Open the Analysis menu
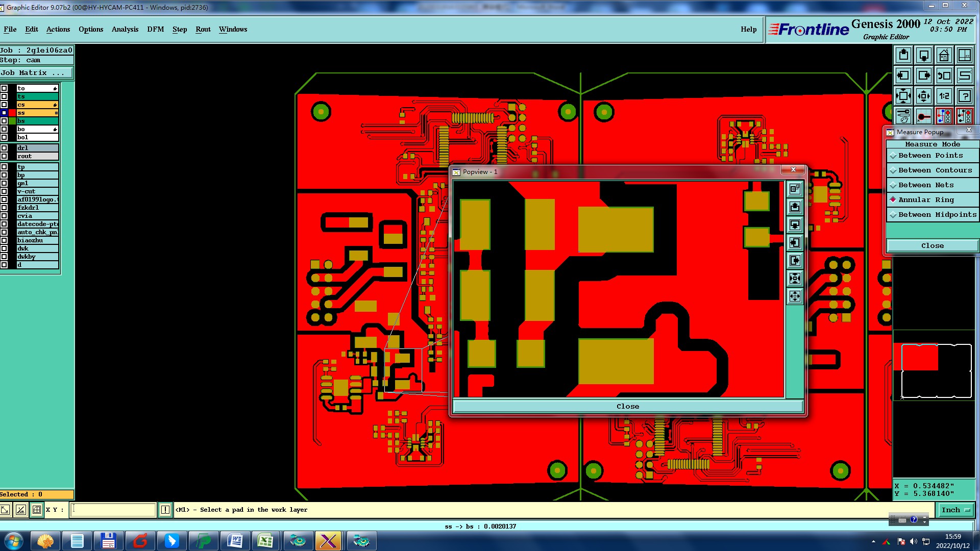Viewport: 980px width, 551px height. tap(125, 29)
